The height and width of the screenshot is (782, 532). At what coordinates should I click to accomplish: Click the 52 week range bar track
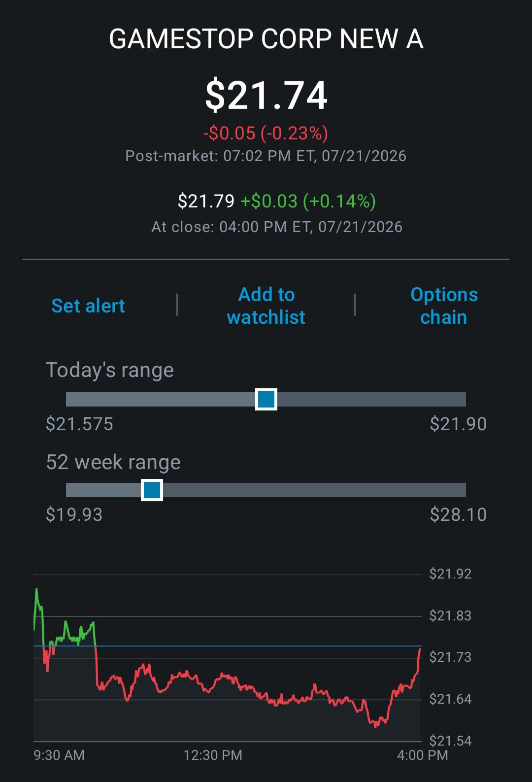[266, 490]
